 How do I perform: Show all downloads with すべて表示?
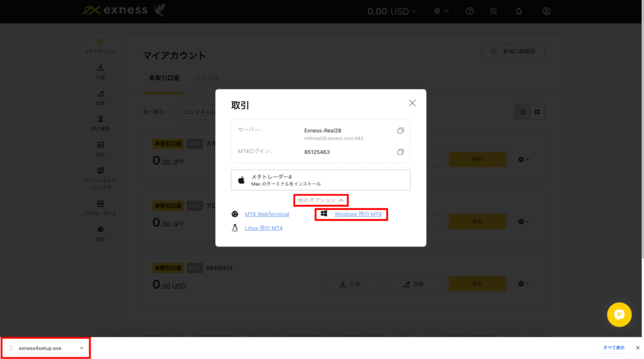tap(614, 348)
